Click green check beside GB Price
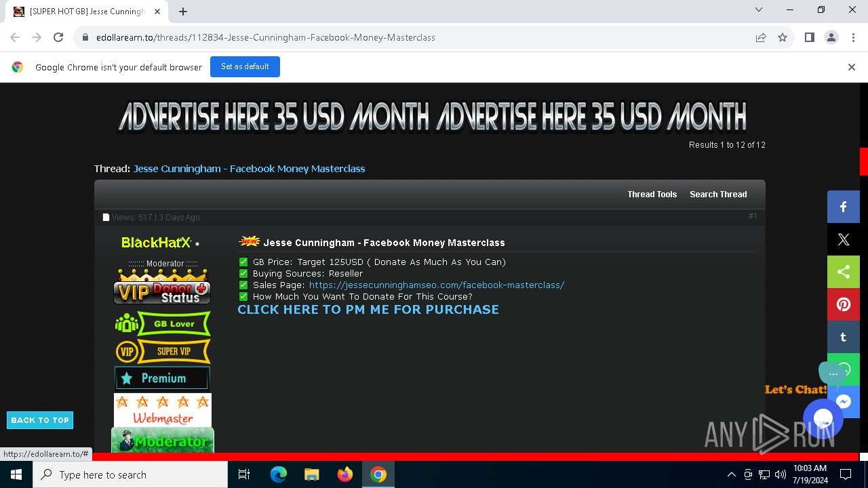 (x=243, y=262)
